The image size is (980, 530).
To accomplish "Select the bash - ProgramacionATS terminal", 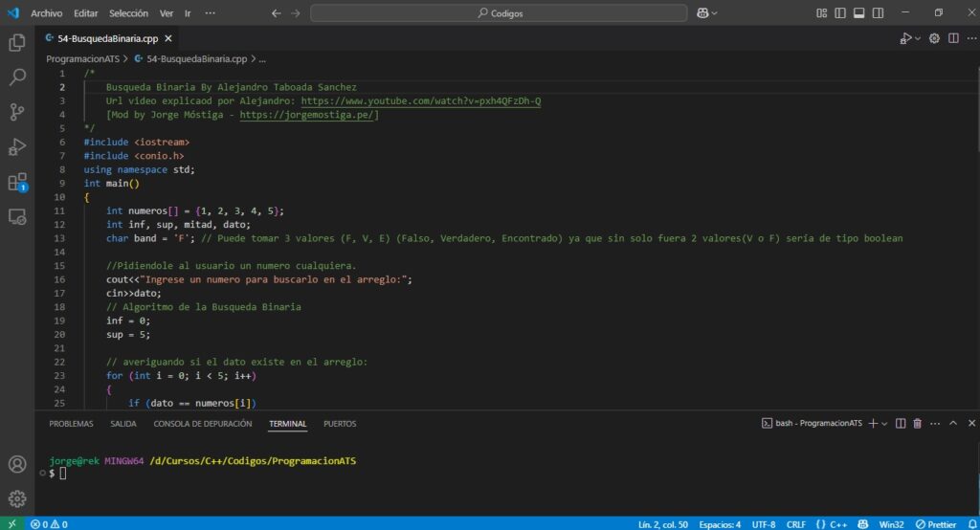I will (x=812, y=423).
